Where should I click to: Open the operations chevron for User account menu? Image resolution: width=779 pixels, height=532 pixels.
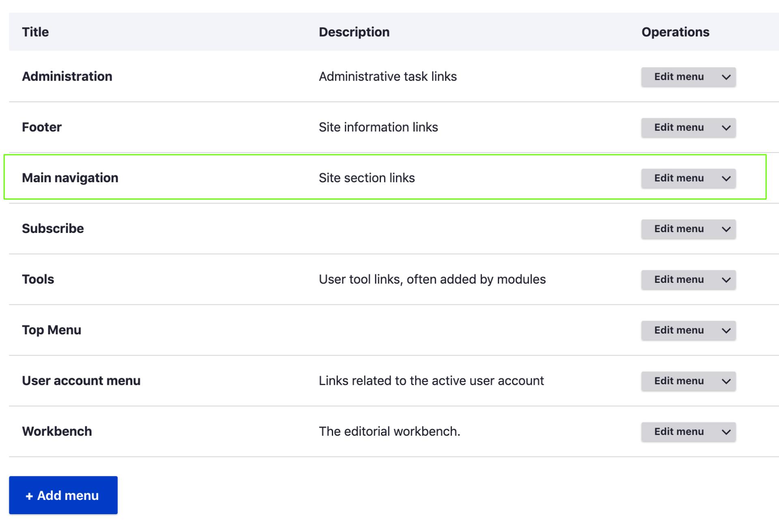726,381
